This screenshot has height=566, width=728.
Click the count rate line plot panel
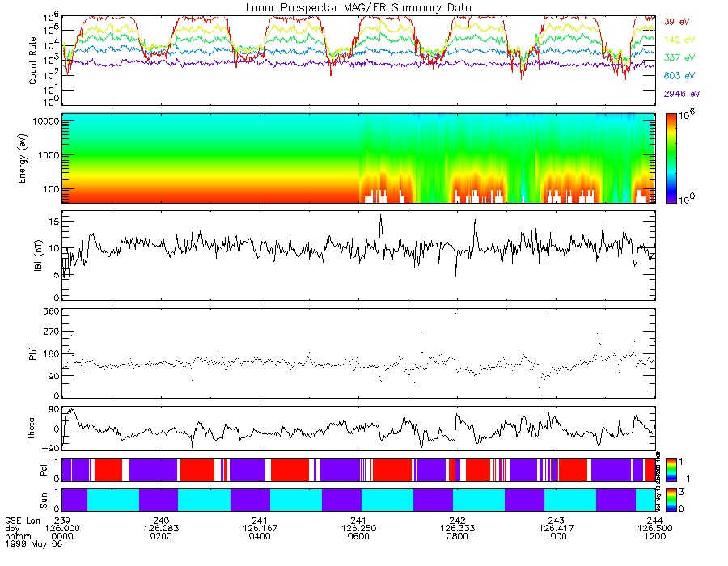click(358, 61)
